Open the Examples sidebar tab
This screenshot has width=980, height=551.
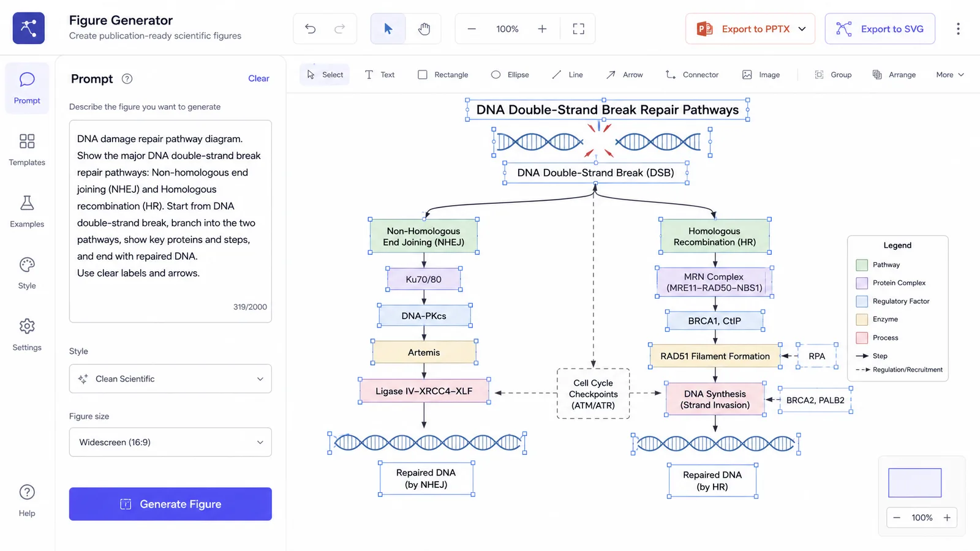(27, 212)
